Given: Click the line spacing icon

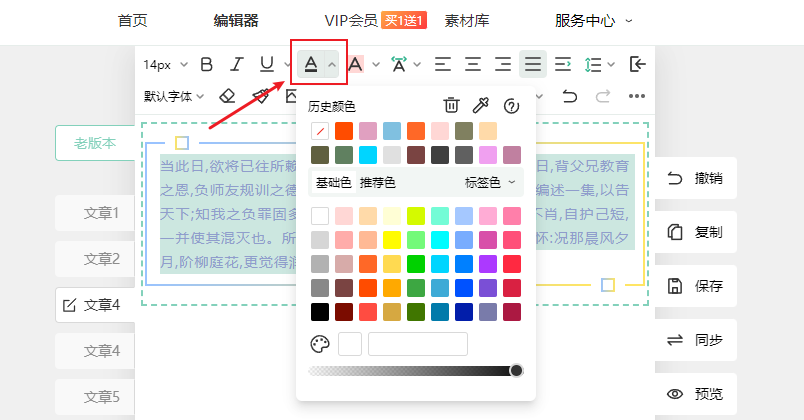Looking at the screenshot, I should coord(593,65).
